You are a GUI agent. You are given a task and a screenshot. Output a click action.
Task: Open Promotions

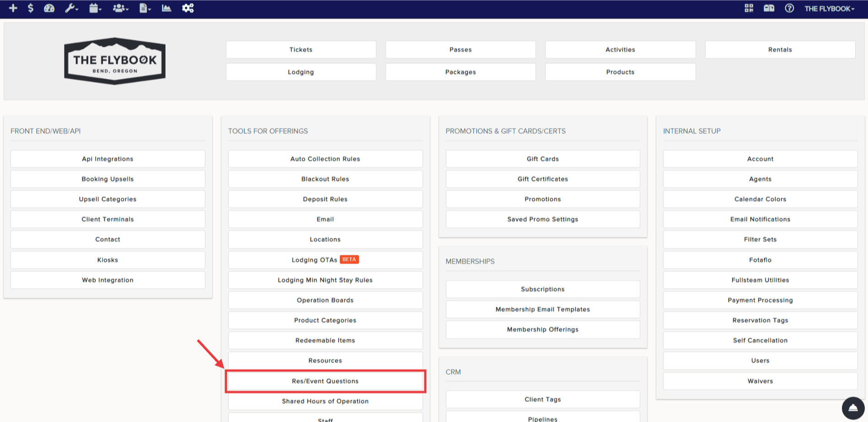coord(543,199)
